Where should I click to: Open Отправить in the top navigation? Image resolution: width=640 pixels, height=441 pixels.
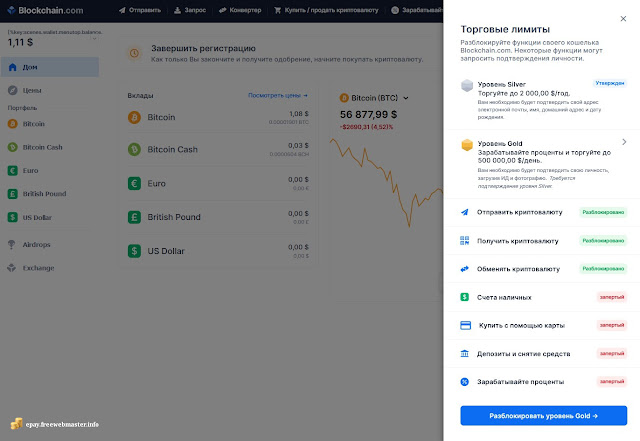[140, 10]
